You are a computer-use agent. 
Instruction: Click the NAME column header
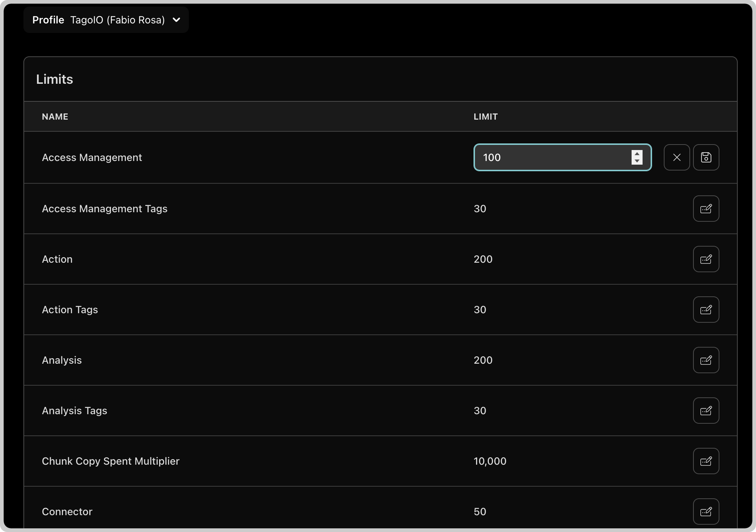pyautogui.click(x=55, y=117)
